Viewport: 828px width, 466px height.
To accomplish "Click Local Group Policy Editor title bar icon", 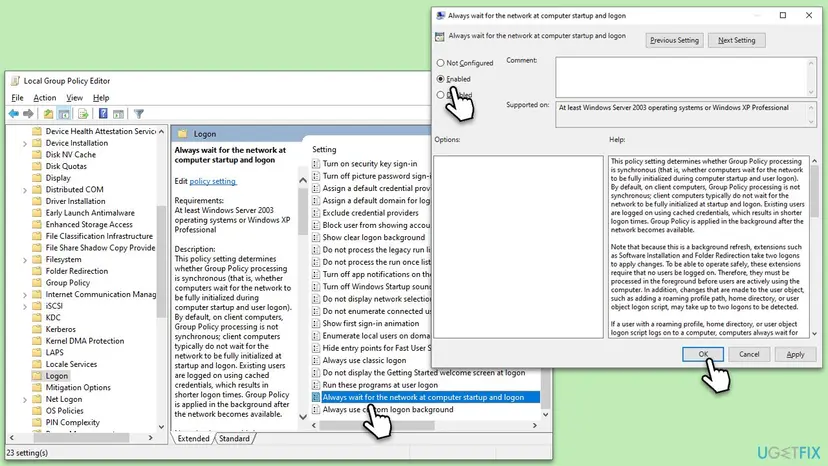I will click(15, 81).
